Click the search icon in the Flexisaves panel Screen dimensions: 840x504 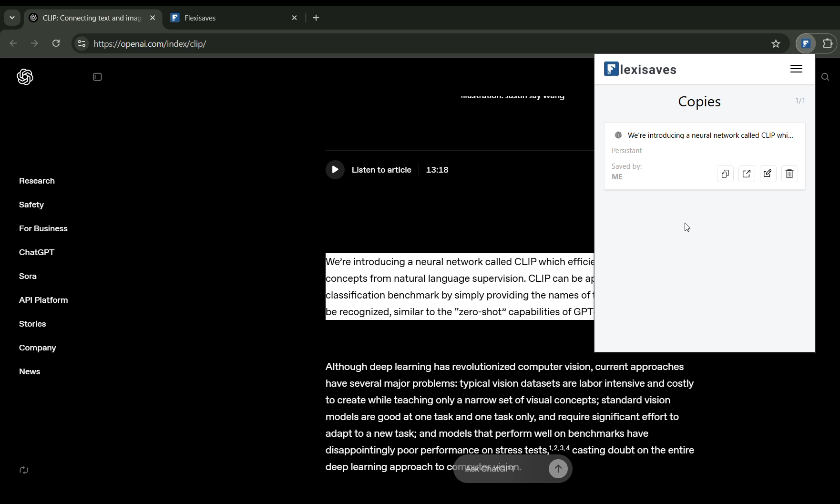point(826,77)
